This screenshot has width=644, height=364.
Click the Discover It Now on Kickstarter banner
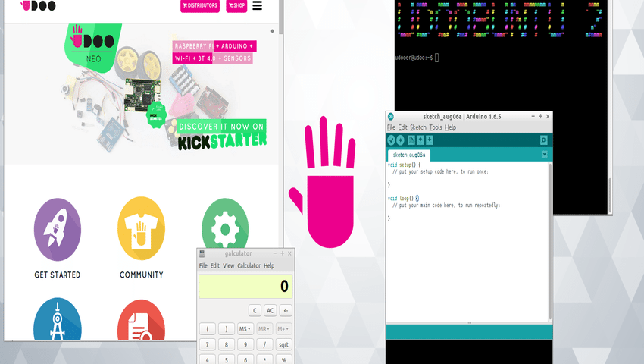[222, 134]
